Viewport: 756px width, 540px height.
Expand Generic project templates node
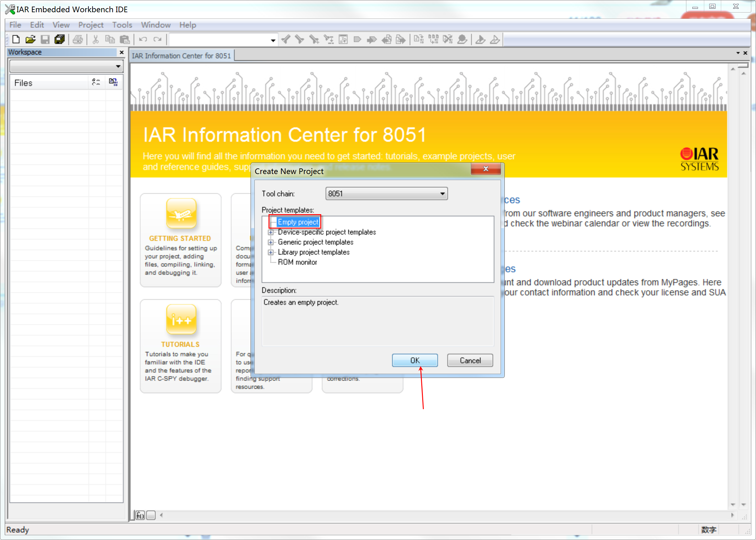click(x=271, y=242)
